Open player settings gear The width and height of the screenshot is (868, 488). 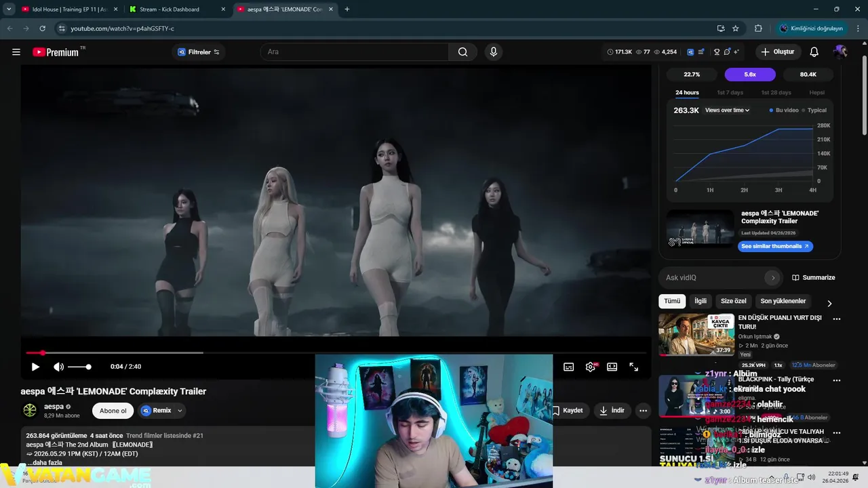coord(591,367)
